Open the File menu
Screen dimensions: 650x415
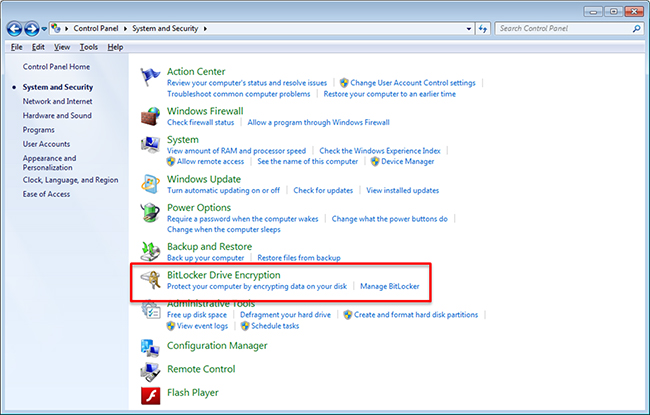pyautogui.click(x=17, y=47)
